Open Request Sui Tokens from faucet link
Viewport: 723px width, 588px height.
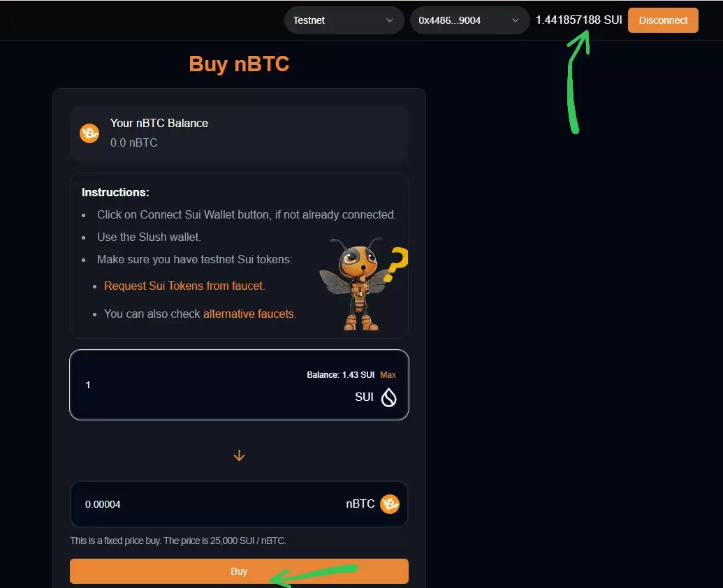coord(184,286)
